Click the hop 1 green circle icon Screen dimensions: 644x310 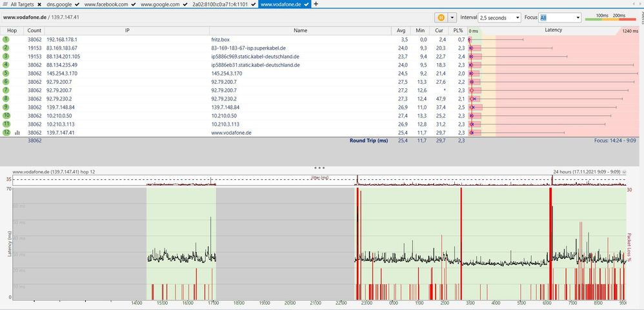(5, 39)
